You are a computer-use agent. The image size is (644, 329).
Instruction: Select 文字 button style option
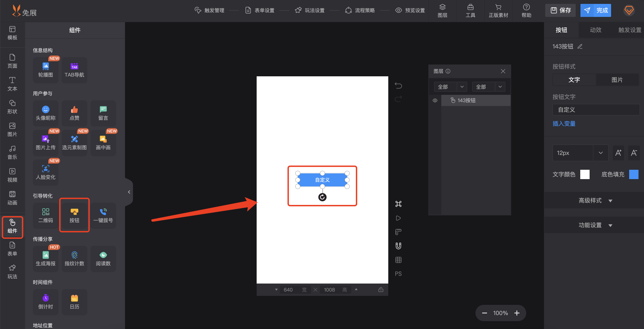point(574,80)
